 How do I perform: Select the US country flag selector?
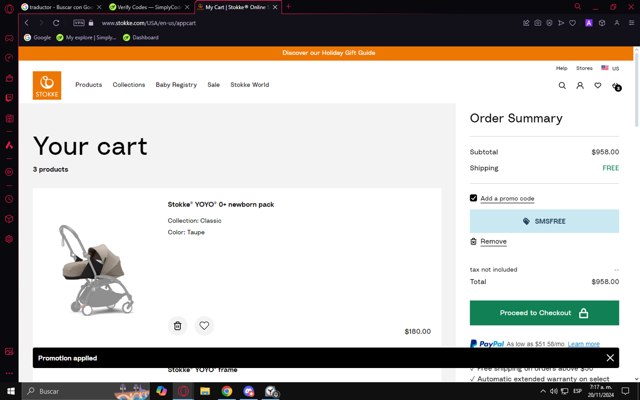coord(610,68)
